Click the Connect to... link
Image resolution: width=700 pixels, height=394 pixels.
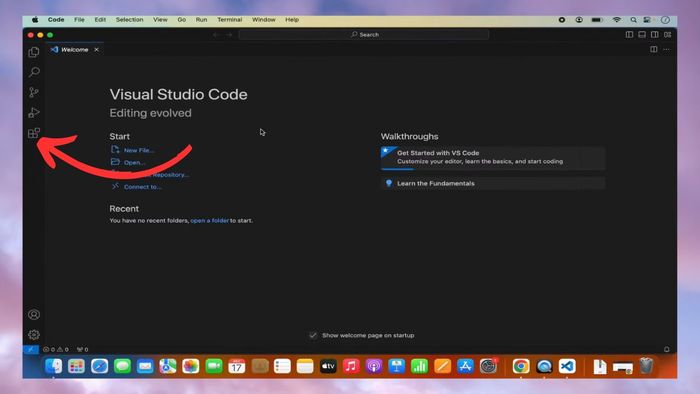pos(142,187)
